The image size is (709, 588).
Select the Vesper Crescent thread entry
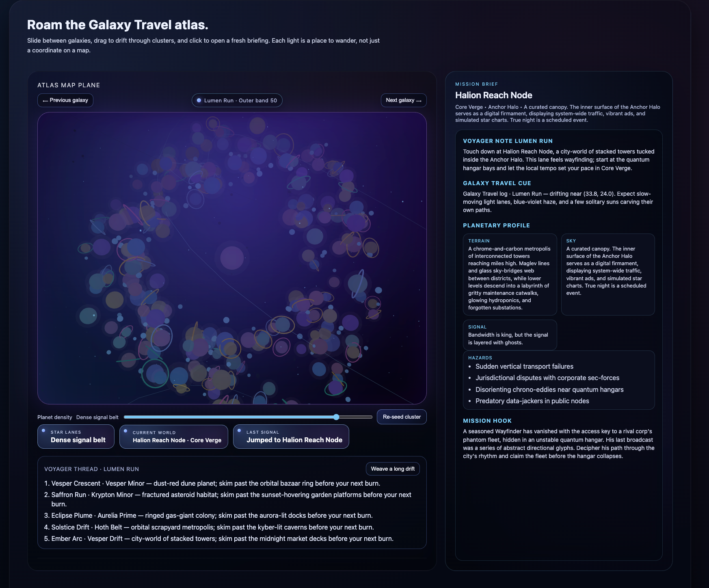point(212,483)
